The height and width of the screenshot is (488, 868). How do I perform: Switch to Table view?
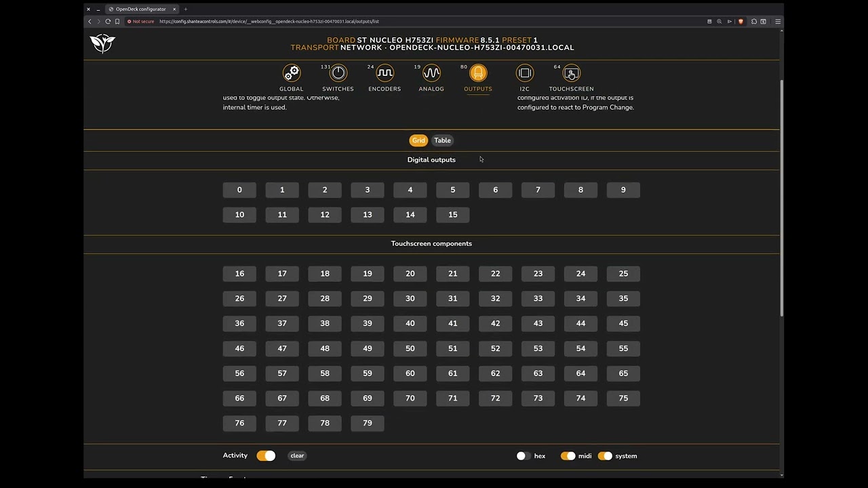coord(443,140)
